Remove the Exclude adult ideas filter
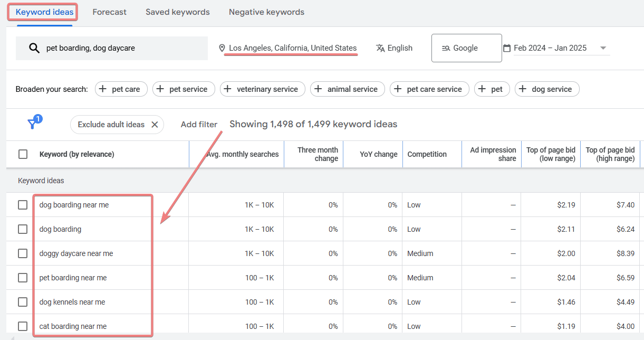644x340 pixels. coord(155,125)
